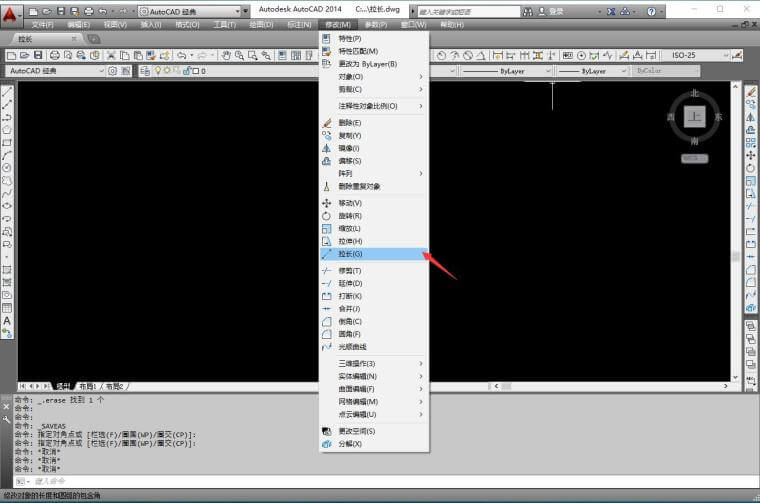
Task: Click the Layer Properties Manager icon
Action: point(144,71)
